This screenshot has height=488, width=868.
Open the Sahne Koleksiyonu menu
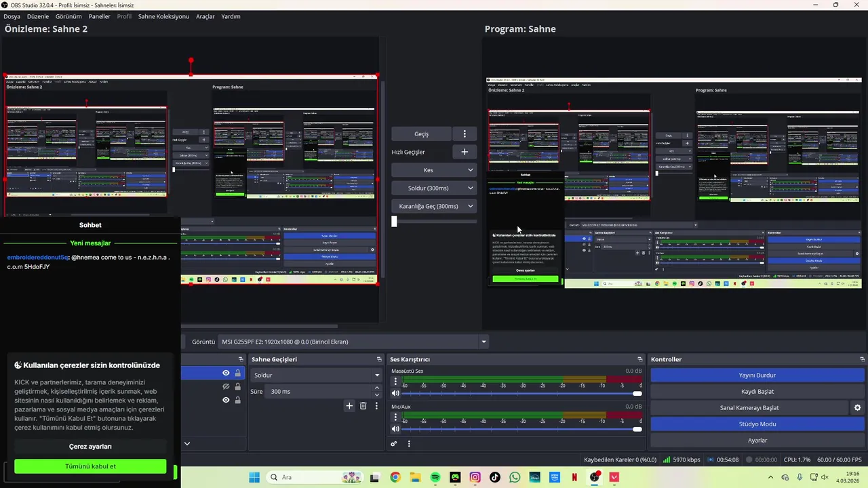tap(163, 16)
